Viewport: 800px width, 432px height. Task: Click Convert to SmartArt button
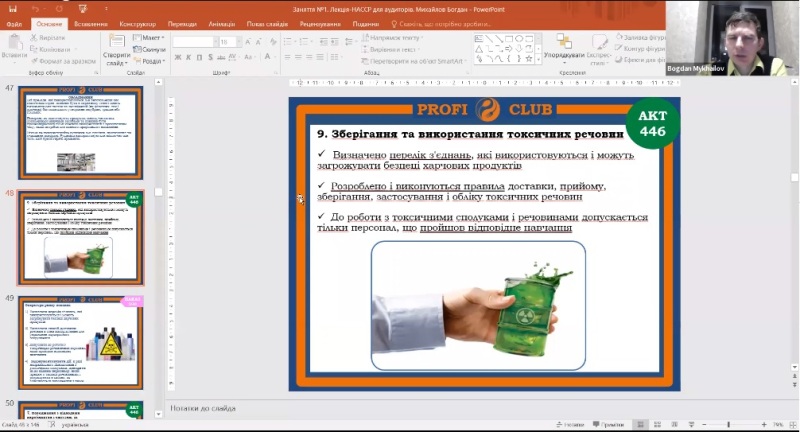coord(414,61)
